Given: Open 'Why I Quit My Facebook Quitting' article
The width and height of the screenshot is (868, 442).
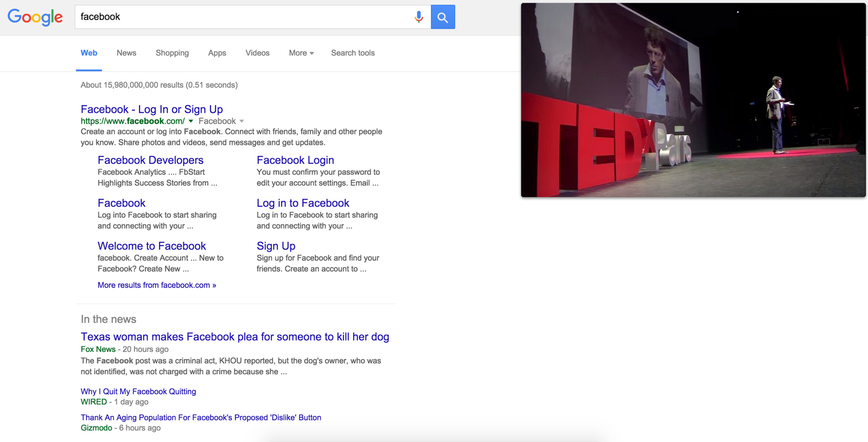Looking at the screenshot, I should [138, 392].
